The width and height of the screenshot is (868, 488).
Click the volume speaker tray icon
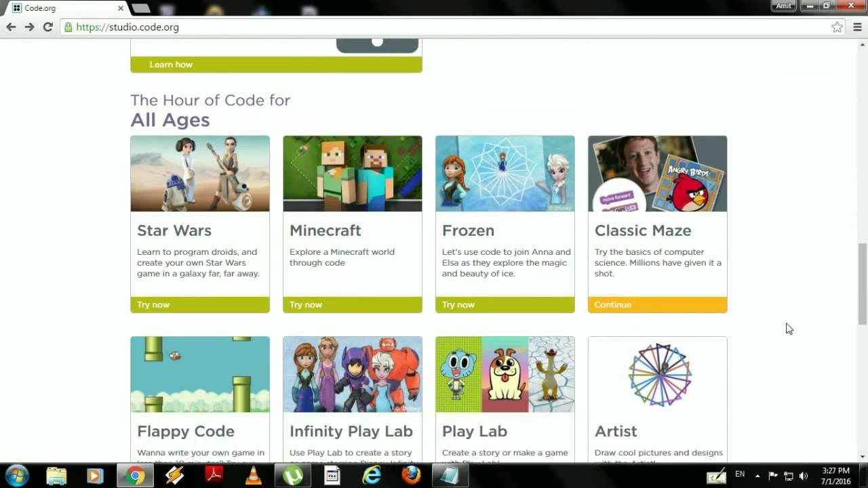(x=804, y=476)
